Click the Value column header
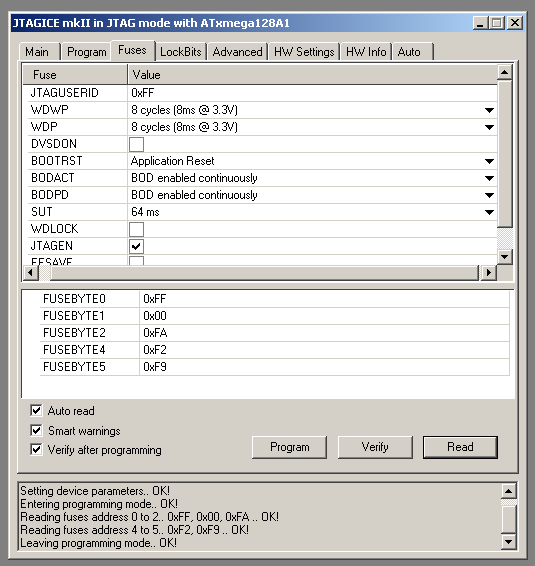This screenshot has height=566, width=535. coord(313,75)
